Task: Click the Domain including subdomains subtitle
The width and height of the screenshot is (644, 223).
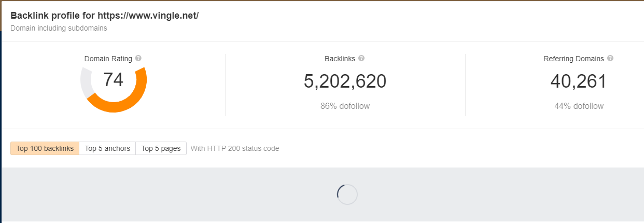Action: (x=59, y=28)
